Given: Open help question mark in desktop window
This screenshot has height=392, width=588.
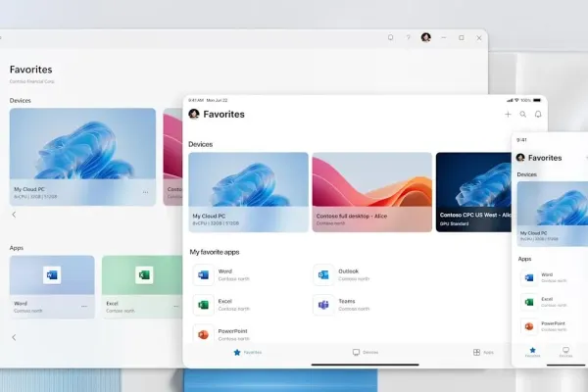Looking at the screenshot, I should tap(408, 37).
